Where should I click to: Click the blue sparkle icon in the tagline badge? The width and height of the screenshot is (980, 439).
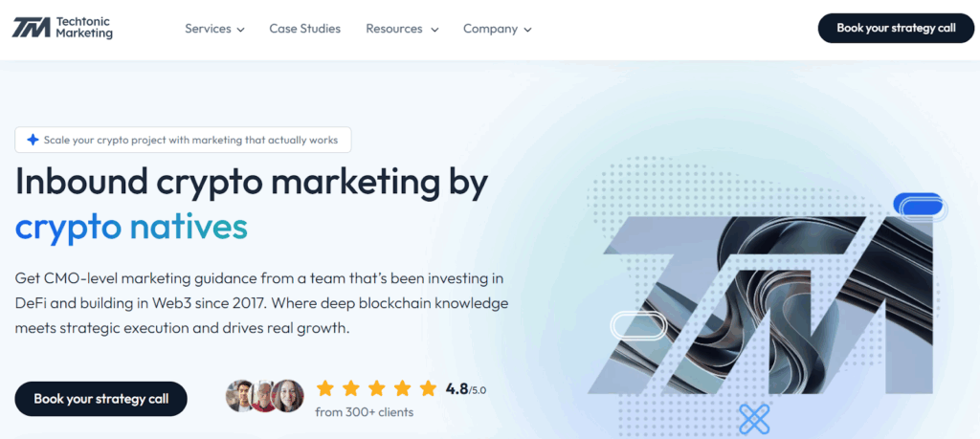tap(33, 140)
